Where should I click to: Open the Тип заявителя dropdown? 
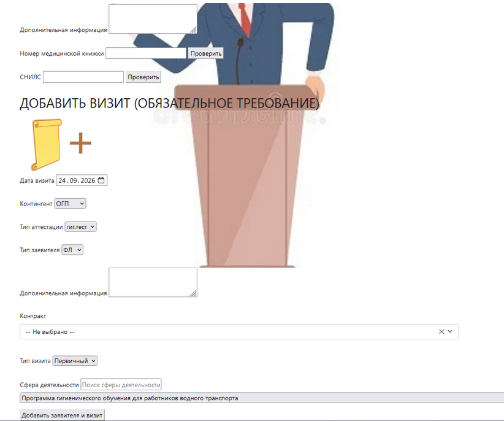tap(72, 250)
